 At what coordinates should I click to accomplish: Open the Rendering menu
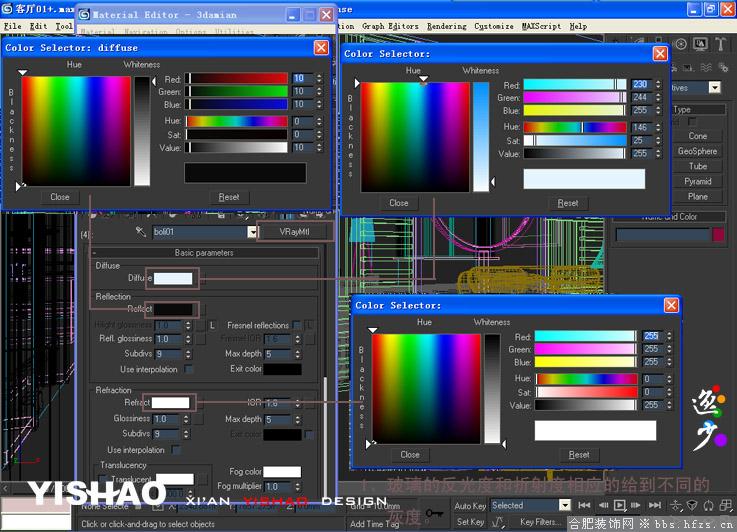[x=447, y=26]
